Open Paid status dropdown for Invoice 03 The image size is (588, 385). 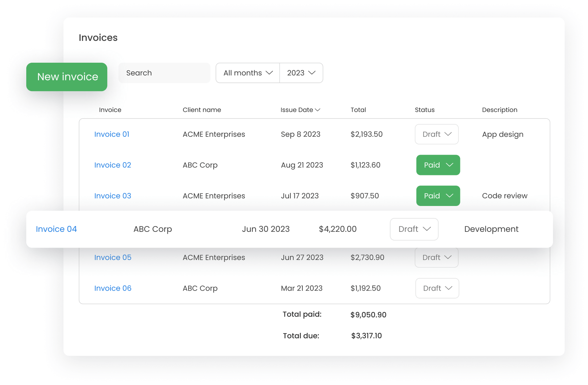coord(438,196)
